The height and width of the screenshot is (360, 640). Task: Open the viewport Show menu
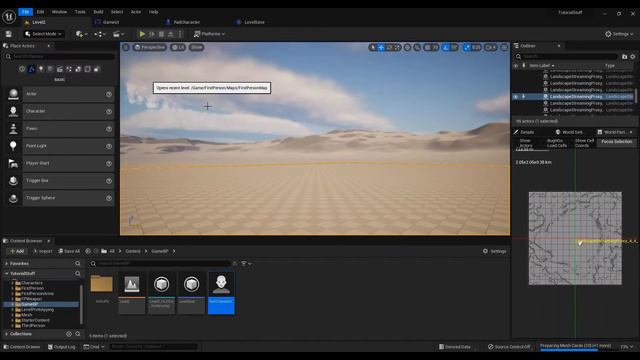pyautogui.click(x=196, y=47)
